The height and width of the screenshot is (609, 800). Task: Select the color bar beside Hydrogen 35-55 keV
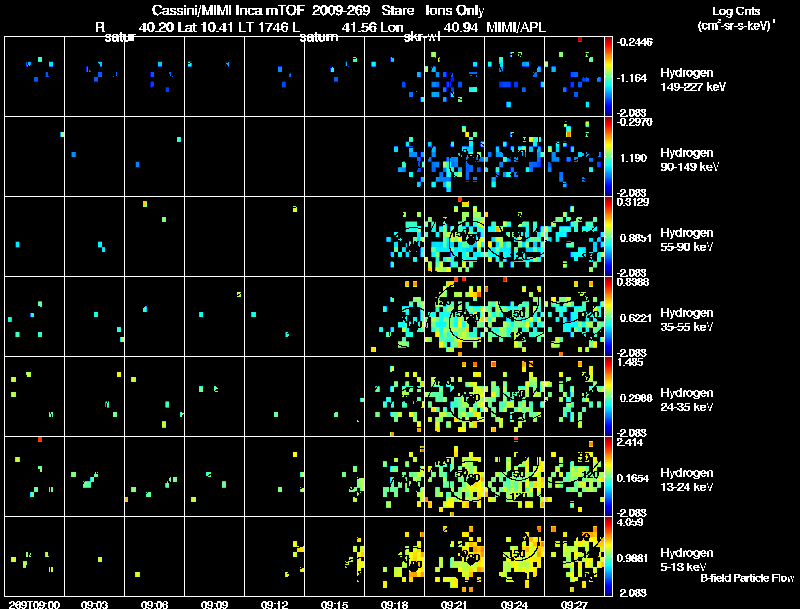(x=608, y=316)
